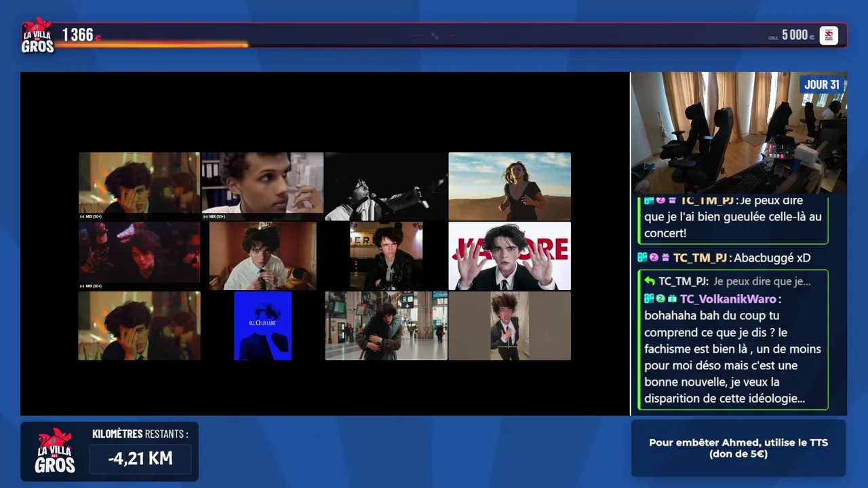The height and width of the screenshot is (488, 868).
Task: Click the MIX (50+) label under the office thumbnail
Action: pos(214,217)
